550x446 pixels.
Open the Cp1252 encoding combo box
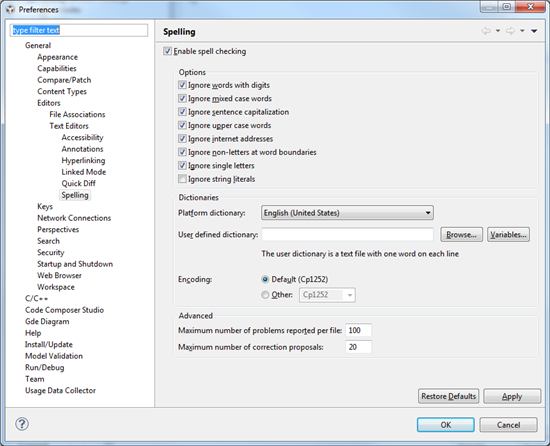coord(327,295)
